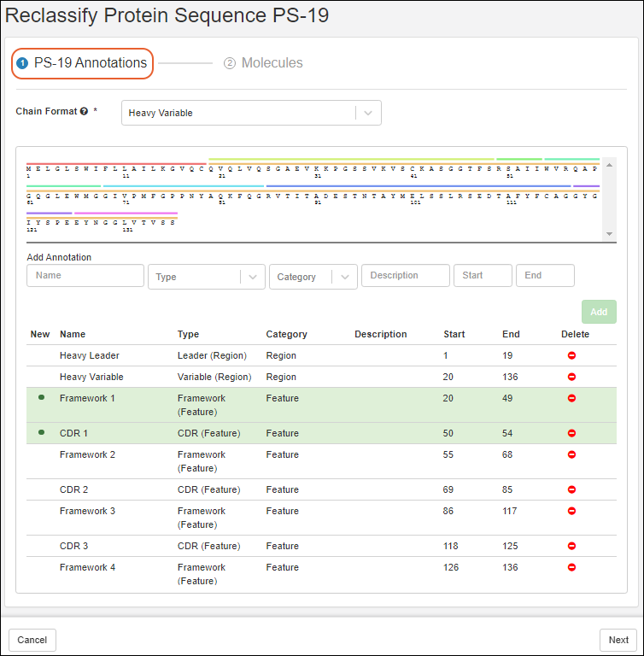Open the annotation Category dropdown

[313, 277]
